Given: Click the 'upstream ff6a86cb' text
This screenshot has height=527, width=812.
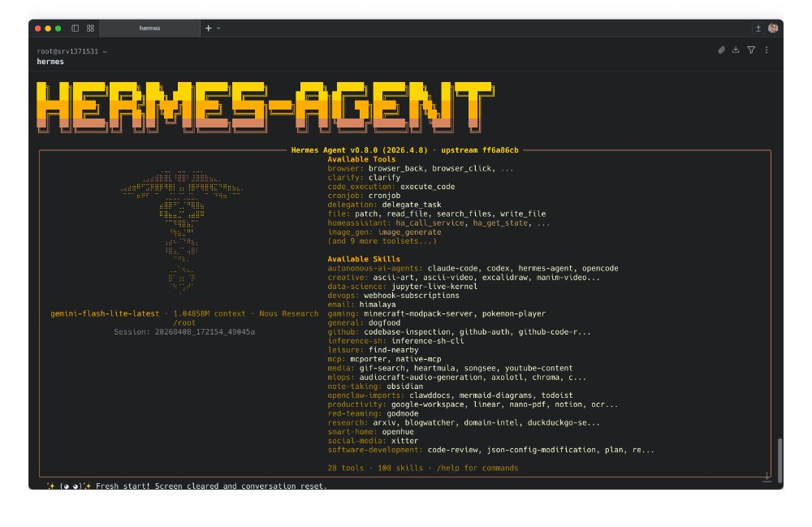Looking at the screenshot, I should pos(480,150).
